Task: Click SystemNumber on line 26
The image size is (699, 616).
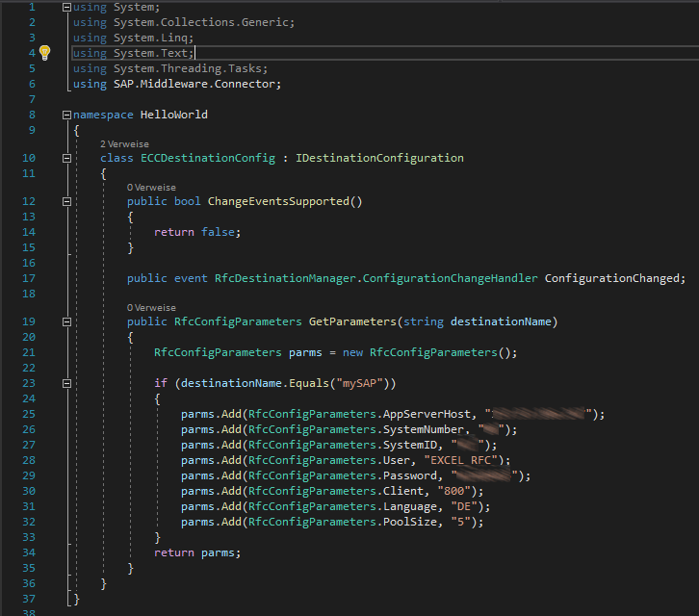Action: [423, 429]
